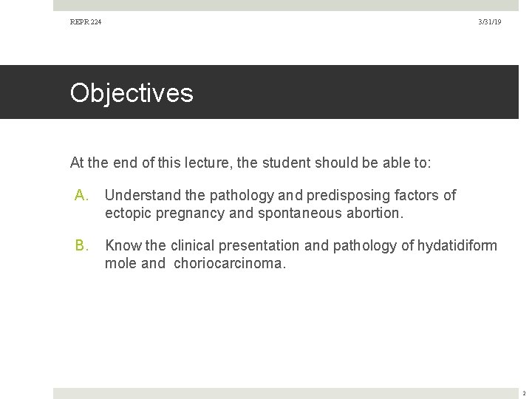Select the word hydatidiform
The width and height of the screenshot is (532, 399).
(x=458, y=245)
